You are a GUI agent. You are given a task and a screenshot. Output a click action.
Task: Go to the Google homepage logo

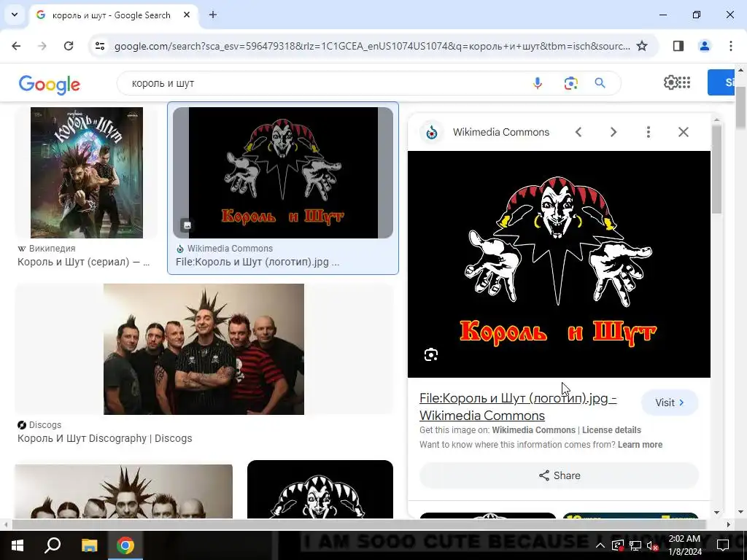[50, 85]
